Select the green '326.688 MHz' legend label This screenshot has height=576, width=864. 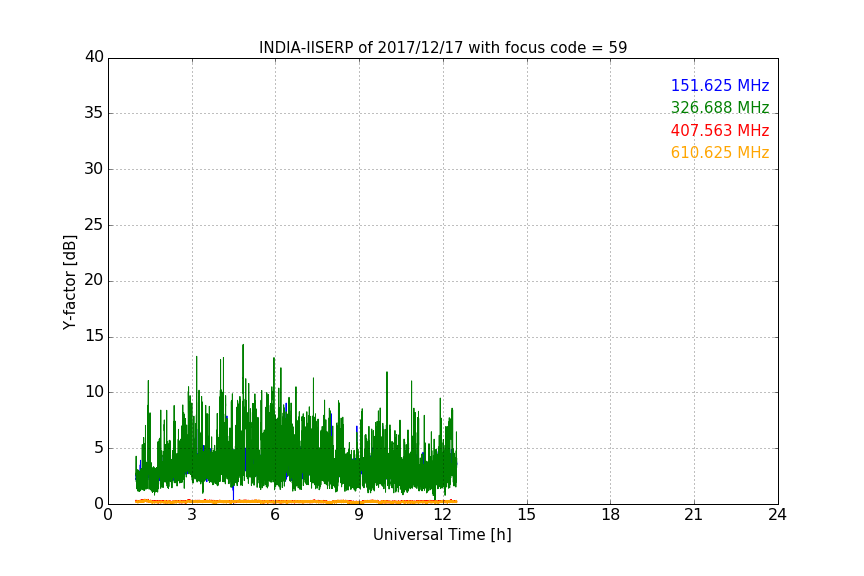coord(720,107)
